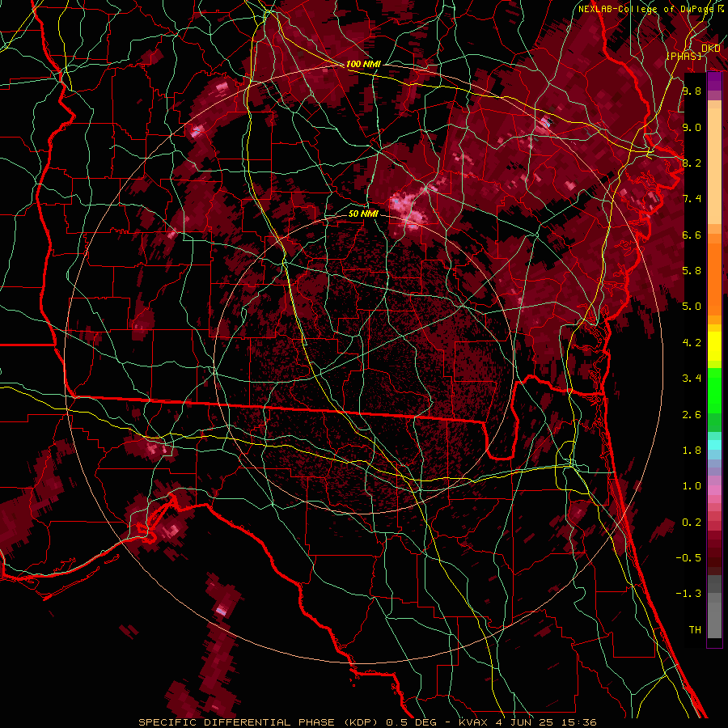Click the legend value "4.2"
This screenshot has width=728, height=728.
[692, 343]
